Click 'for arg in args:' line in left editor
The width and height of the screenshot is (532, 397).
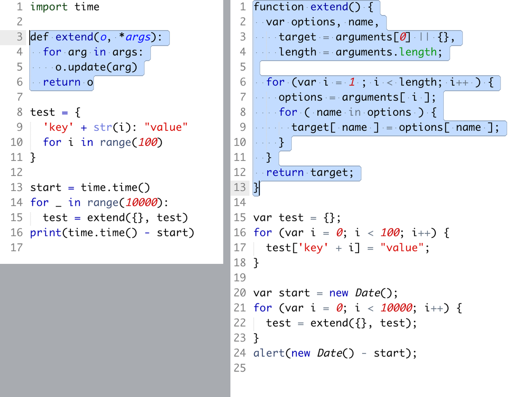point(93,52)
